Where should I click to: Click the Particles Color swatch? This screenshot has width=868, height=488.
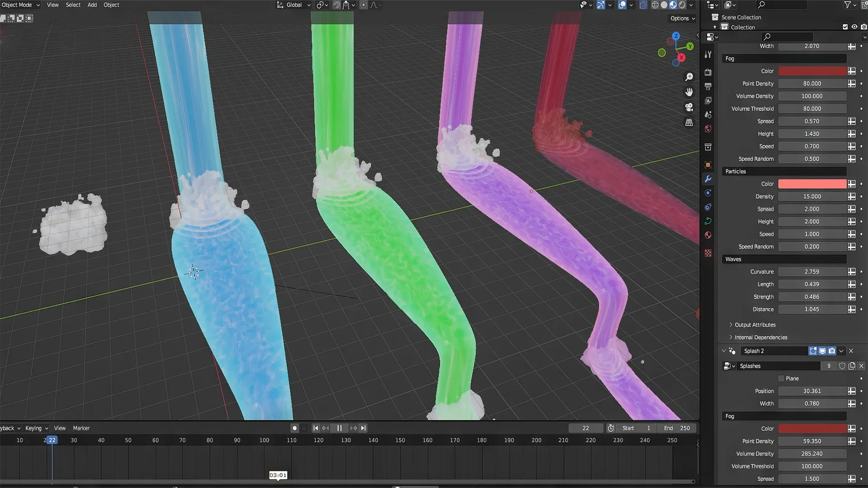(x=812, y=184)
